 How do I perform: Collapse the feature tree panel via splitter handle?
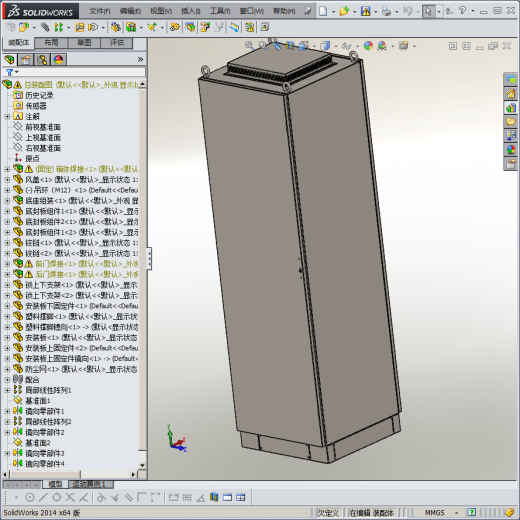149,258
